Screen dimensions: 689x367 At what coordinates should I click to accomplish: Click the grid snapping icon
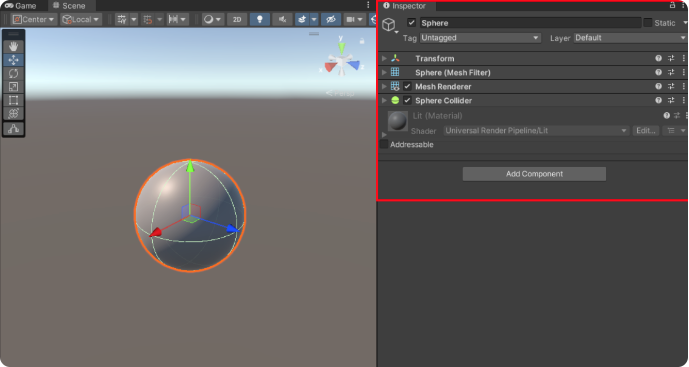[x=148, y=19]
